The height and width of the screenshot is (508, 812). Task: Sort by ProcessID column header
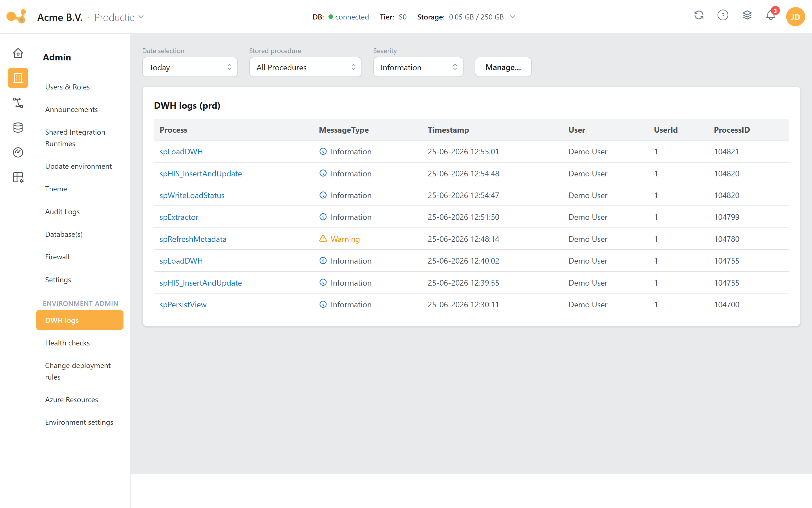[x=732, y=130]
